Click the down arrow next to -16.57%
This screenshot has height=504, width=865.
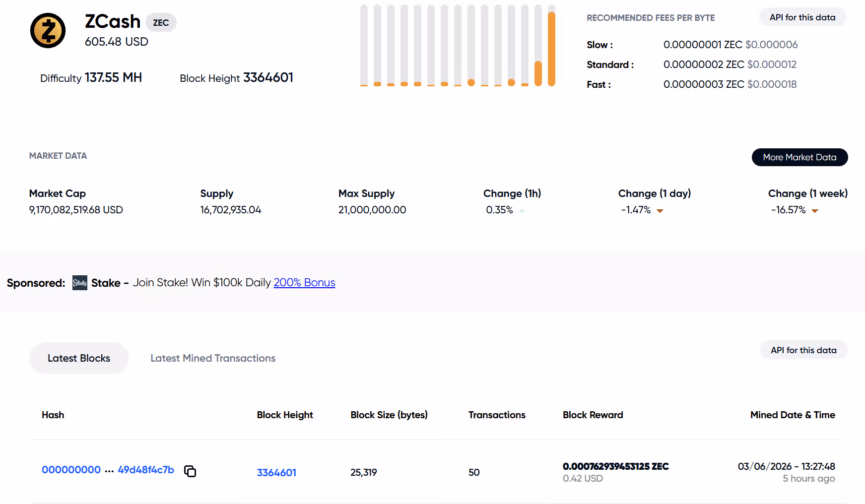coord(815,211)
